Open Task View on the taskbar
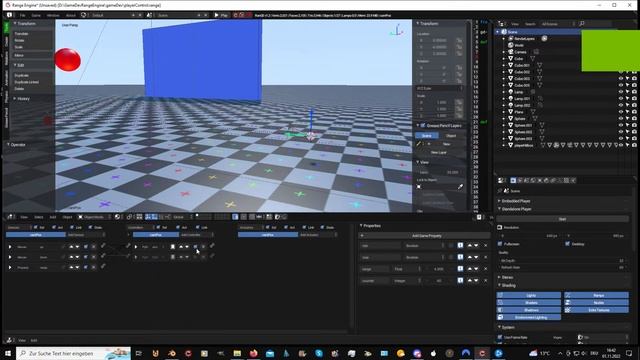Viewport: 640px width, 360px height. tap(138, 353)
